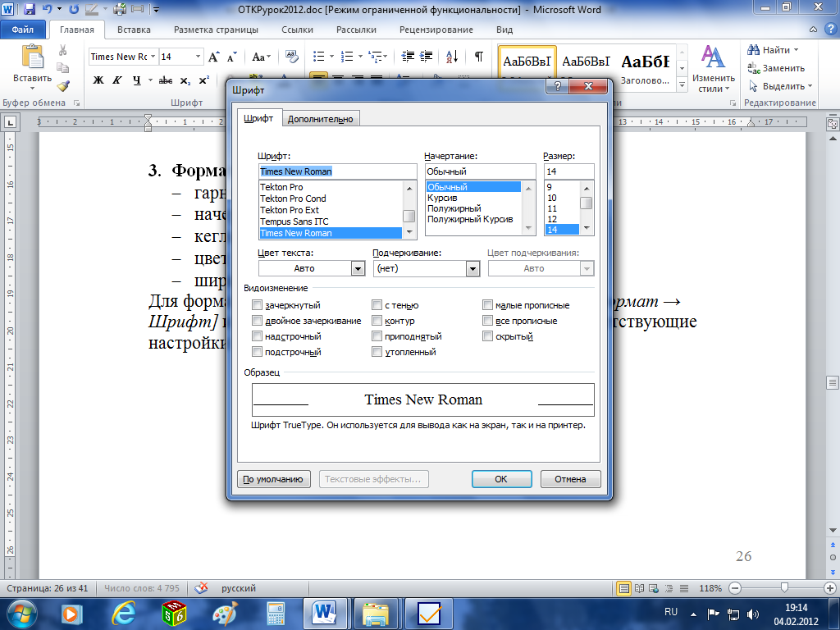Image resolution: width=840 pixels, height=630 pixels.
Task: Open the ribbon font size dropdown
Action: pos(198,57)
